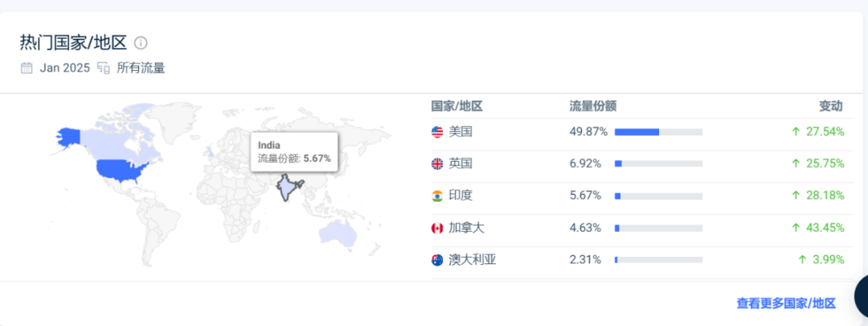This screenshot has width=868, height=326.
Task: Click the 27.54% change value
Action: tap(825, 132)
